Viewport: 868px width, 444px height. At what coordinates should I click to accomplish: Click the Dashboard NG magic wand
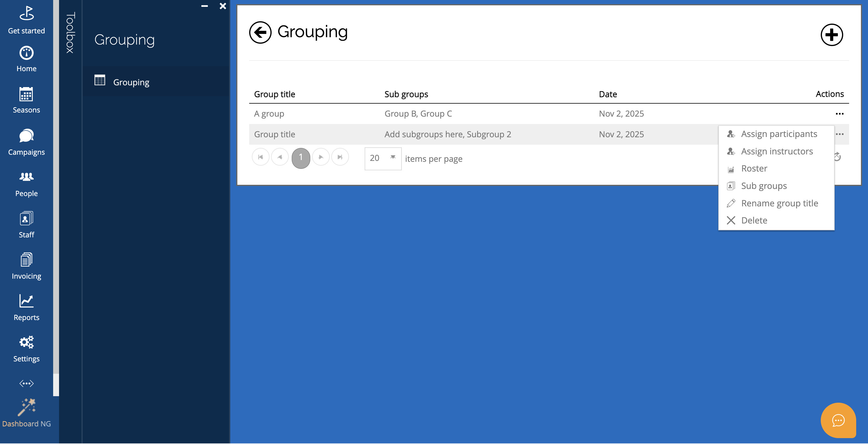pyautogui.click(x=26, y=413)
